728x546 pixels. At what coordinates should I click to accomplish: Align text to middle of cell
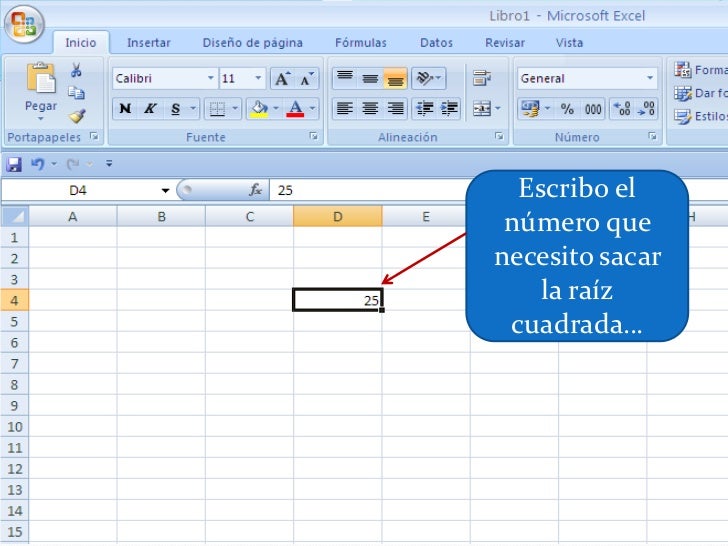[x=370, y=78]
